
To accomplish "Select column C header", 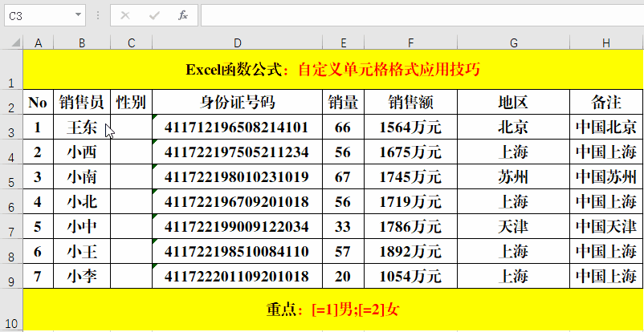I will pyautogui.click(x=132, y=43).
